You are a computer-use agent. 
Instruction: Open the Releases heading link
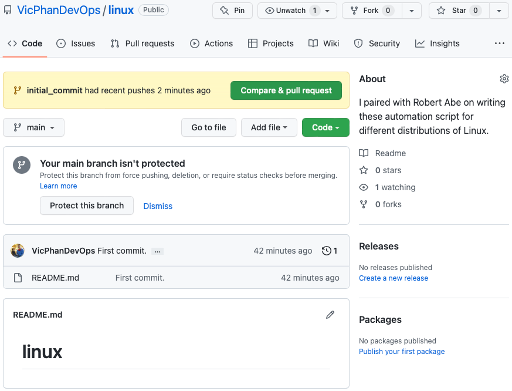379,246
